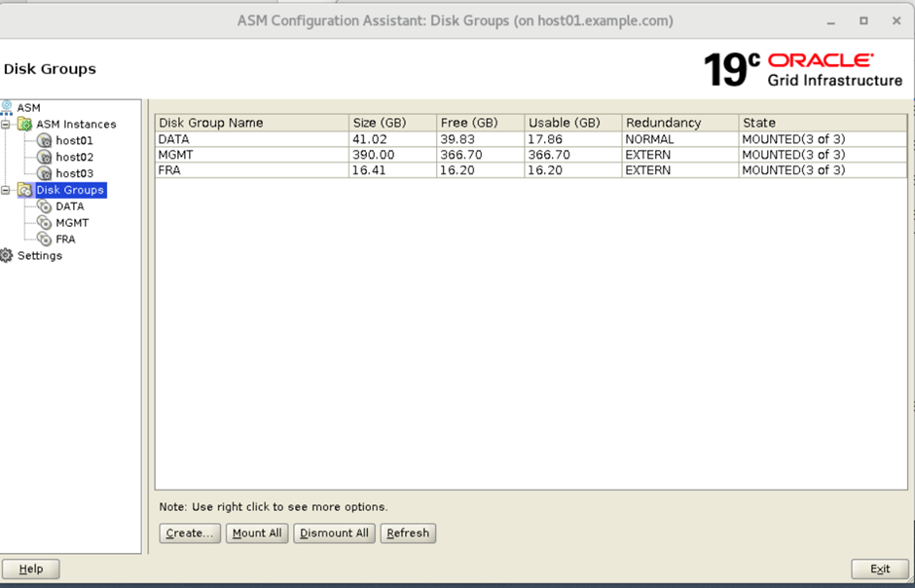915x588 pixels.
Task: Minimize the ASM Configuration Assistant window
Action: point(831,21)
